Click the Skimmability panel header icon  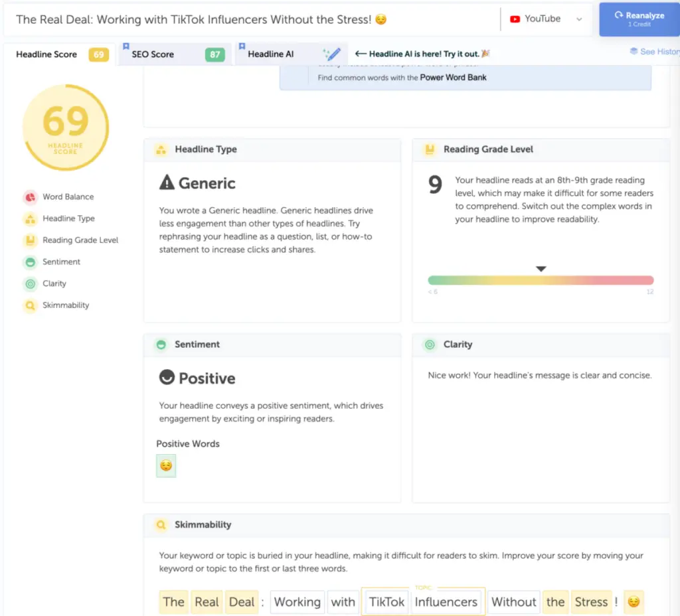point(160,525)
